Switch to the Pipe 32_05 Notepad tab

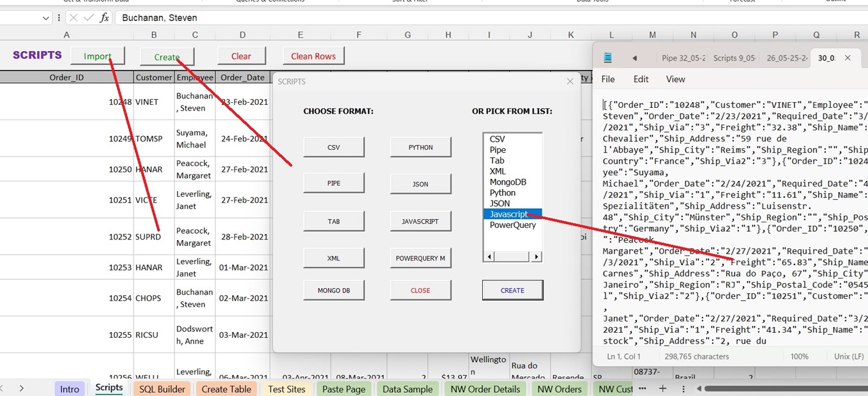tap(683, 58)
